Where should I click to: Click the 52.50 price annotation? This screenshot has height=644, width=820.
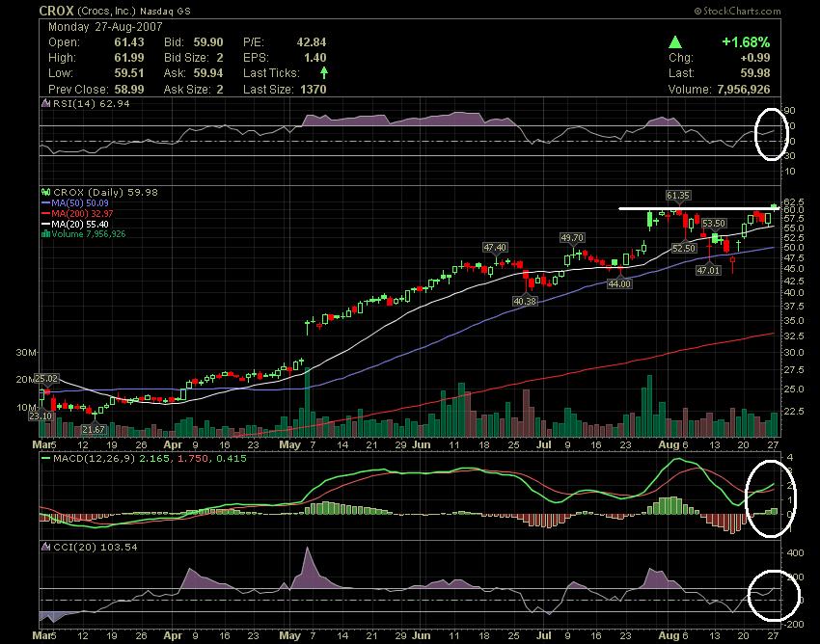pos(684,249)
